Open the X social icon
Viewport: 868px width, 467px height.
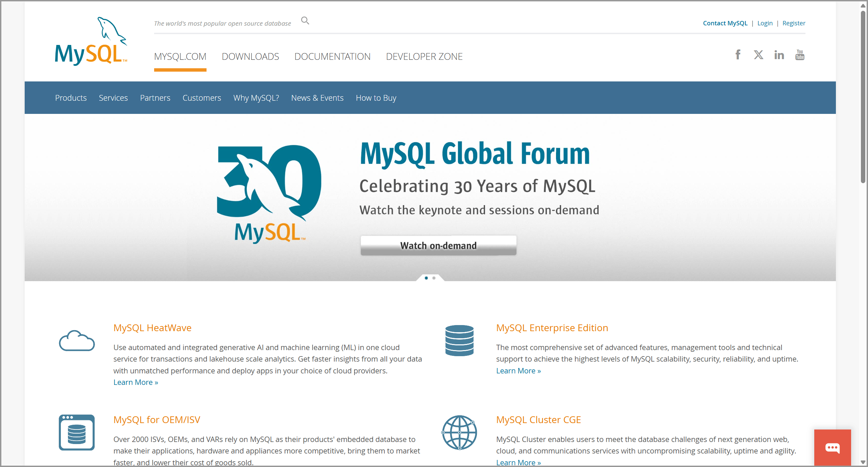(758, 55)
